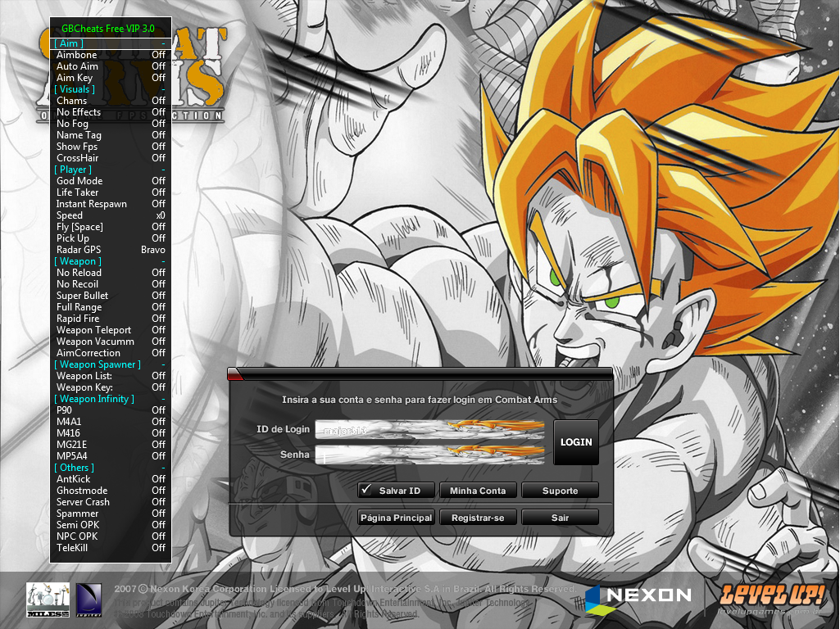The height and width of the screenshot is (629, 840).
Task: Select the M416 row
Action: (111, 433)
